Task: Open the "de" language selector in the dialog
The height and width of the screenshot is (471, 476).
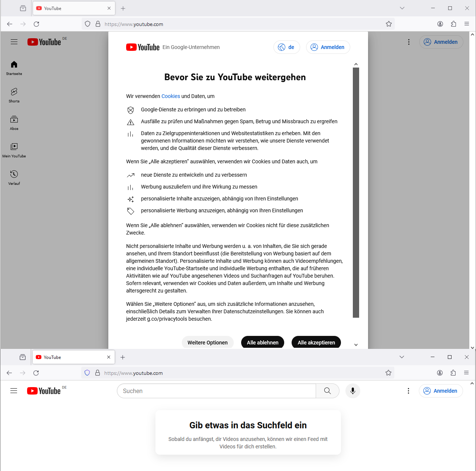Action: tap(287, 47)
